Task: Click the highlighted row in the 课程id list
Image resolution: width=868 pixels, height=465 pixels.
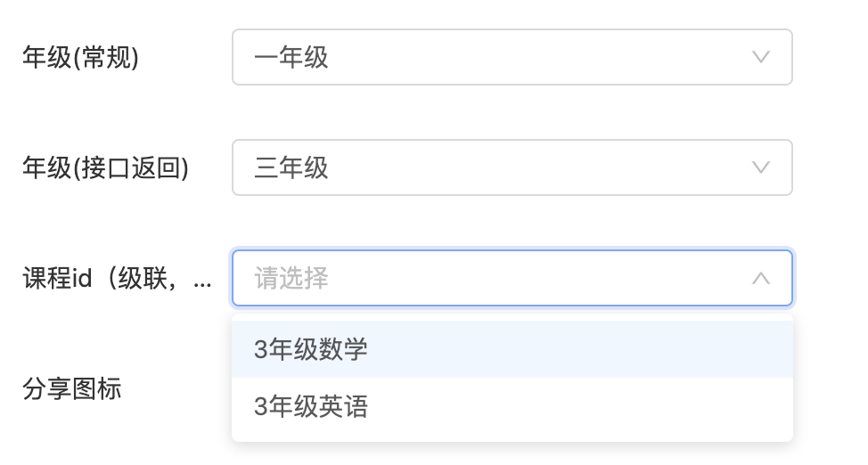Action: (x=512, y=349)
